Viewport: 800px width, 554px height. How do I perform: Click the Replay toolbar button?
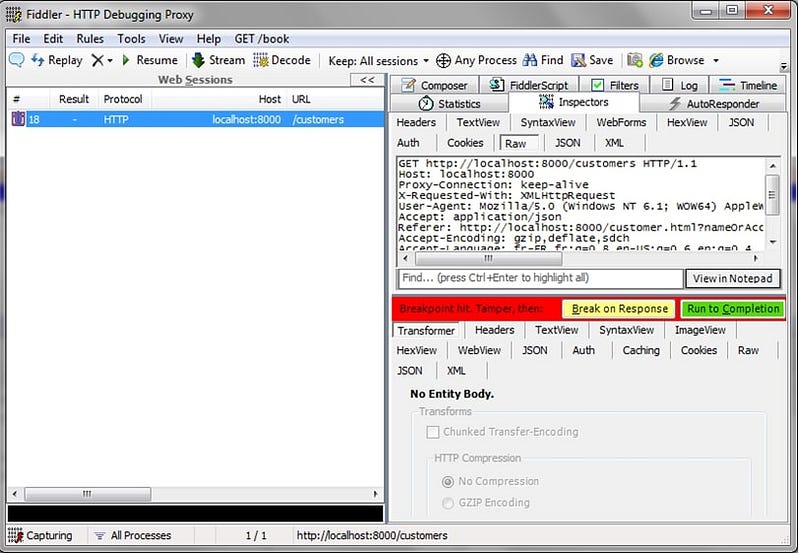coord(57,60)
